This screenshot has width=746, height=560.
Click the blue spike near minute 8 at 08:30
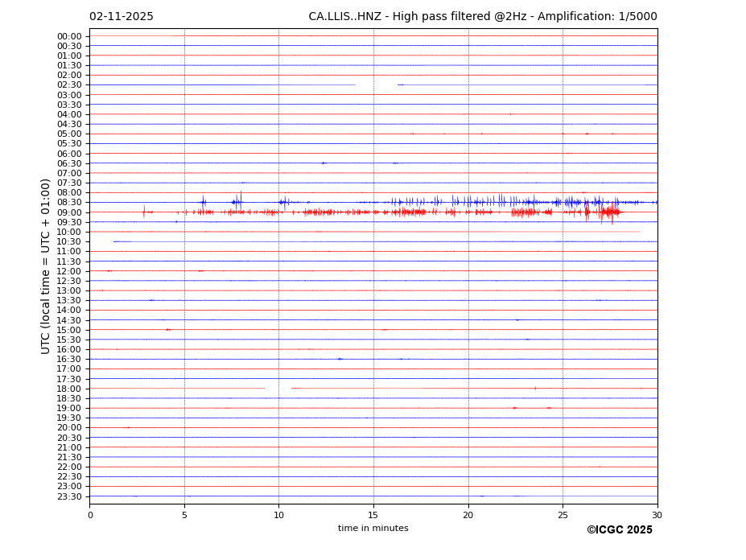pos(237,201)
